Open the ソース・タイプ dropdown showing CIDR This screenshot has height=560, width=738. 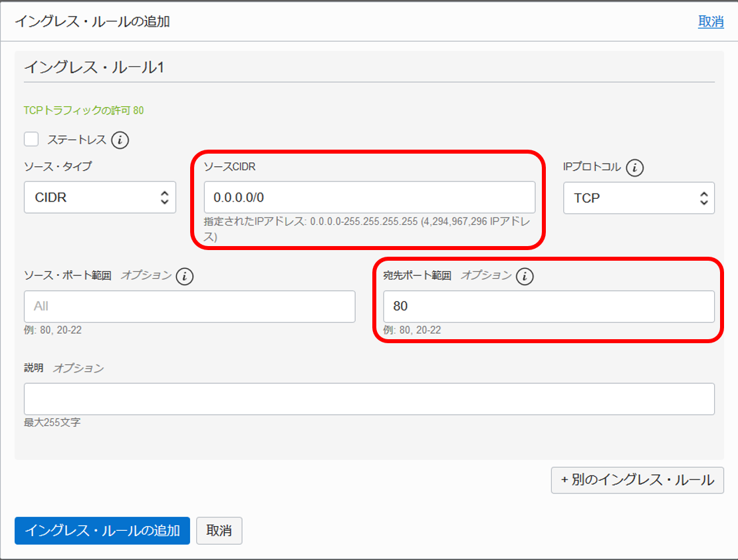click(100, 198)
